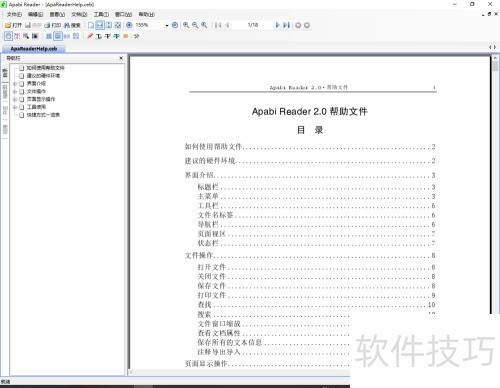500x388 pixels.
Task: Open the 文档(D) menu
Action: pos(79,14)
